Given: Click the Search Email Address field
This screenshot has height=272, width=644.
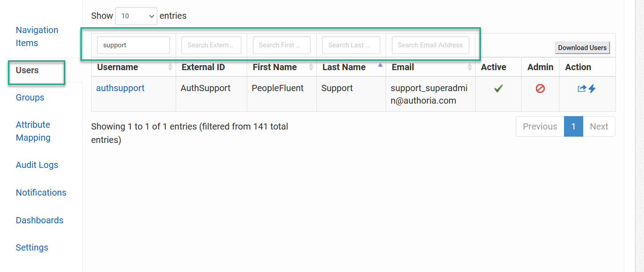Looking at the screenshot, I should click(x=430, y=45).
